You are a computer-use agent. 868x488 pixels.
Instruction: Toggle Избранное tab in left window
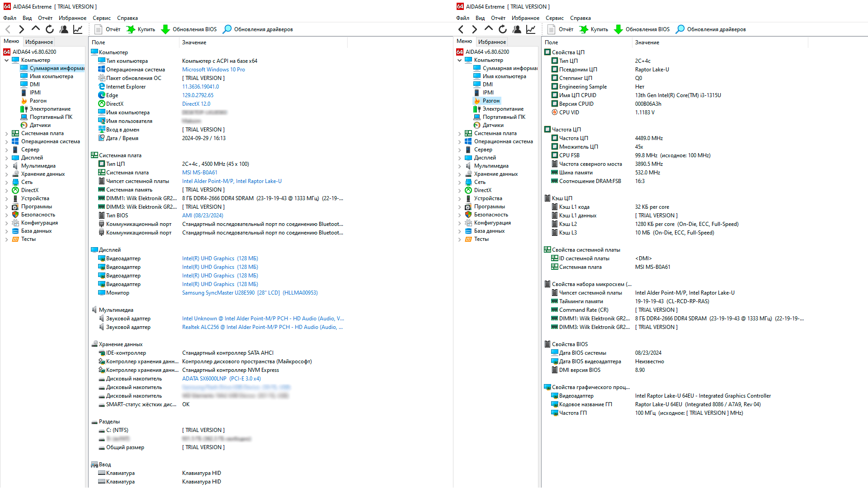(39, 41)
